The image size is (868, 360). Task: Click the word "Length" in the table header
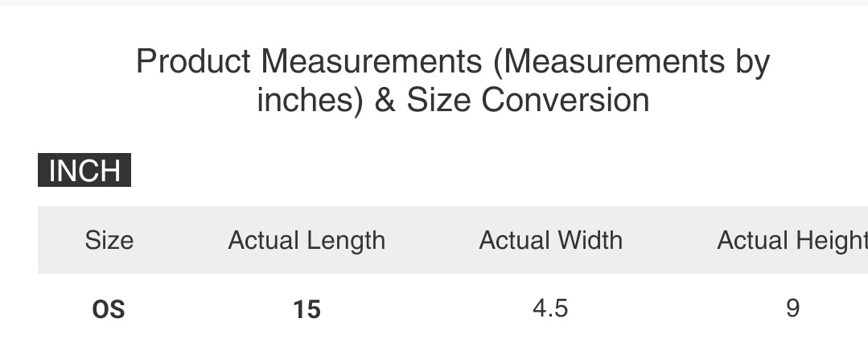tap(342, 240)
